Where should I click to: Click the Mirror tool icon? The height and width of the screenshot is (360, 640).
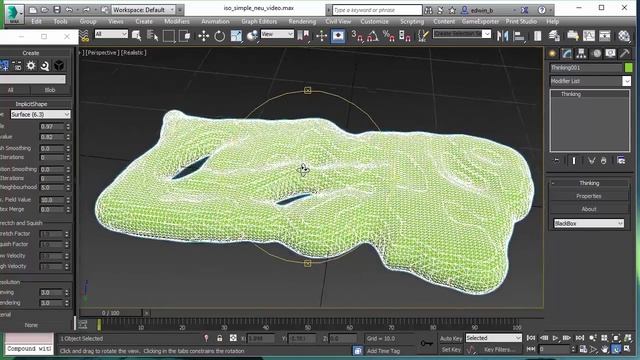(503, 36)
